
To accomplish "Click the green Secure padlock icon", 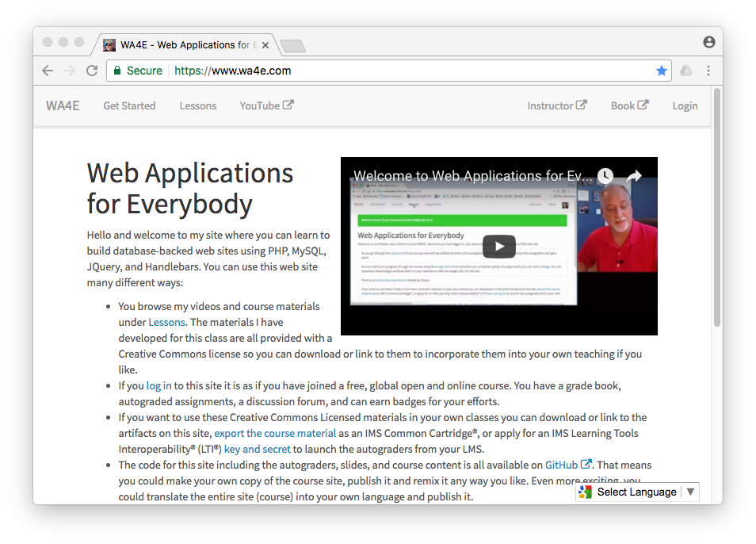I will click(x=117, y=71).
